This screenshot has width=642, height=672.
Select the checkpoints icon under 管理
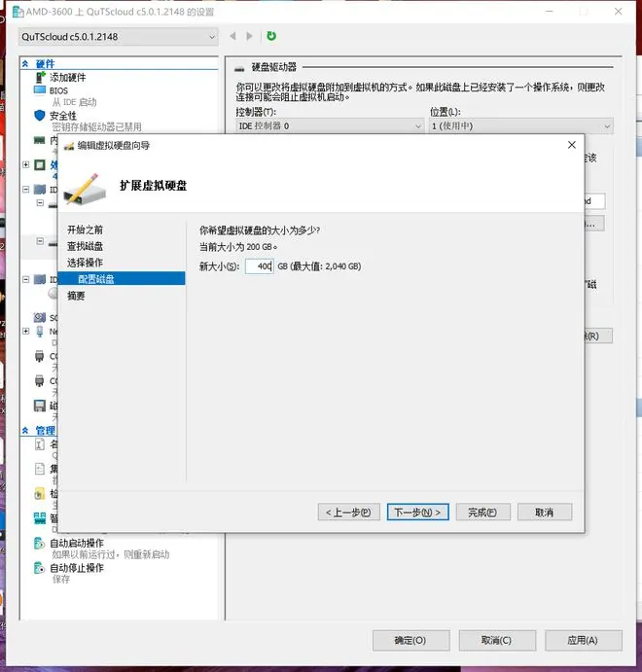point(40,494)
